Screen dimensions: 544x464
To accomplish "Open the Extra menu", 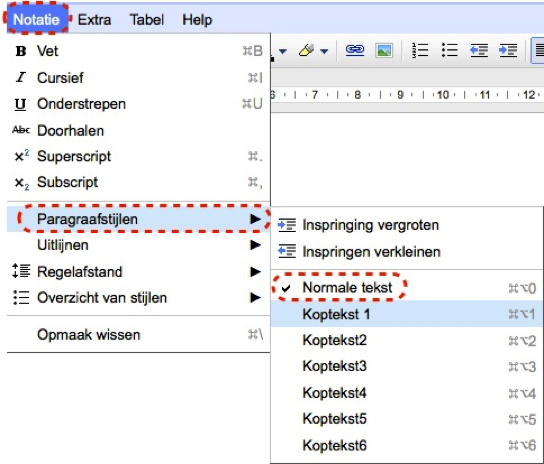I will [94, 20].
